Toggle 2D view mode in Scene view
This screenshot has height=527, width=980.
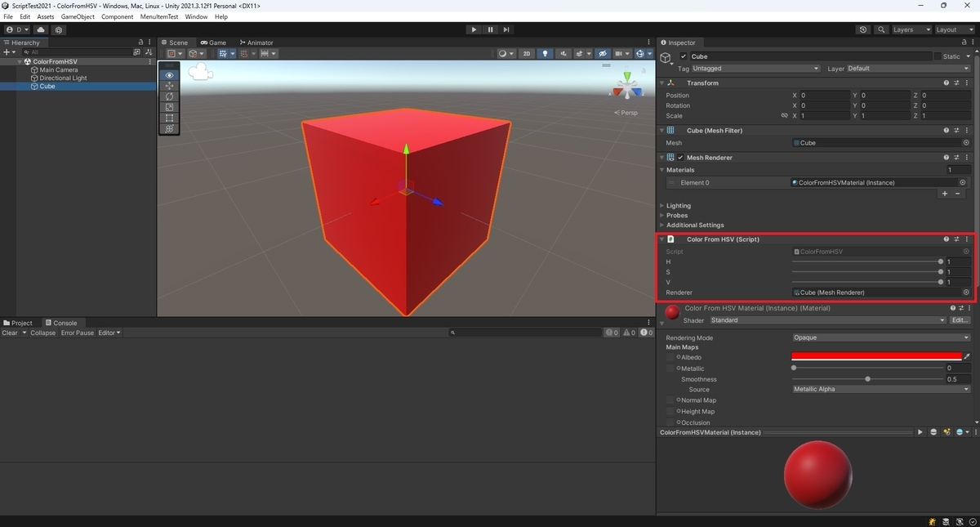(x=526, y=53)
